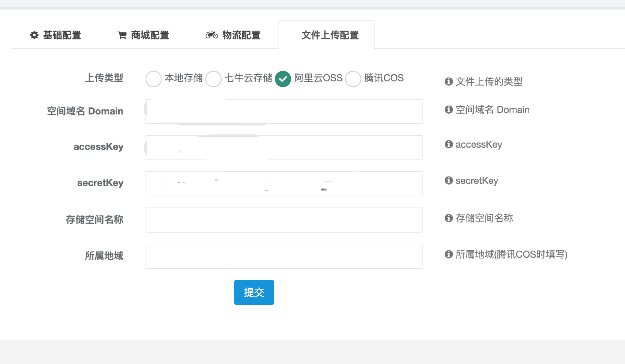Viewport: 625px width, 364px height.
Task: Switch to the 商城配置 tab
Action: (143, 35)
